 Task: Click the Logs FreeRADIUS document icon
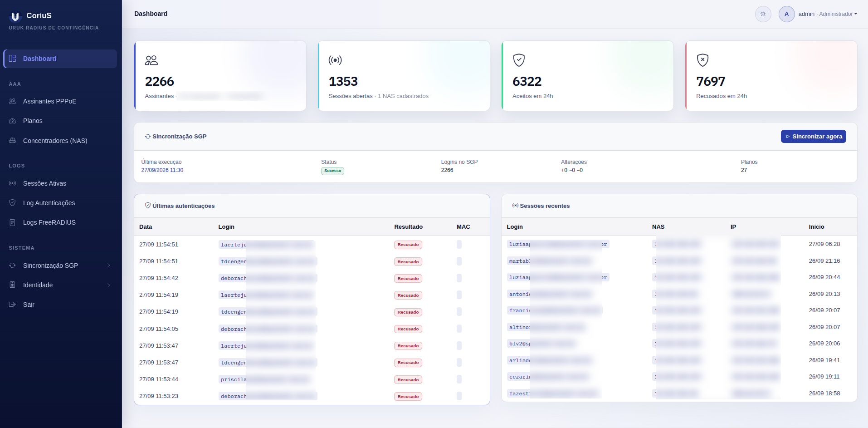(x=13, y=222)
